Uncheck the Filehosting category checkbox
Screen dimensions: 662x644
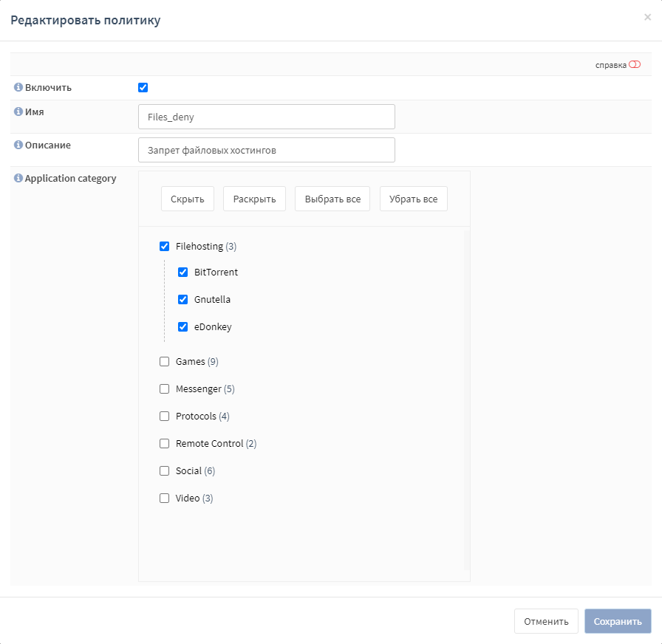(164, 246)
